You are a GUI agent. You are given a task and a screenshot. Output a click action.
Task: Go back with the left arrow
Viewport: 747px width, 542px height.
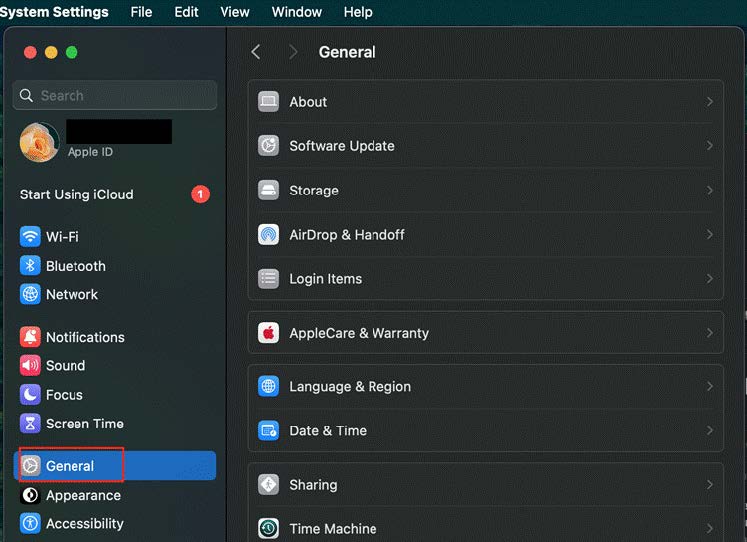[x=256, y=51]
